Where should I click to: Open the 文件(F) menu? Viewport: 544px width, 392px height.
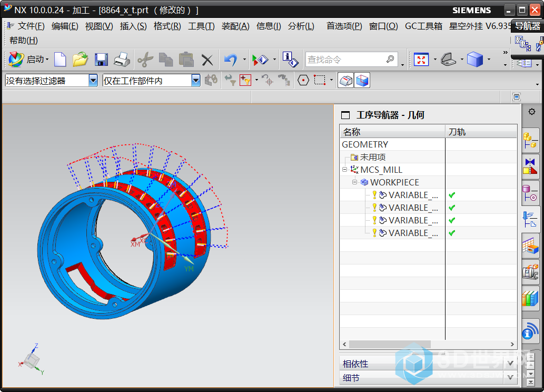click(31, 26)
